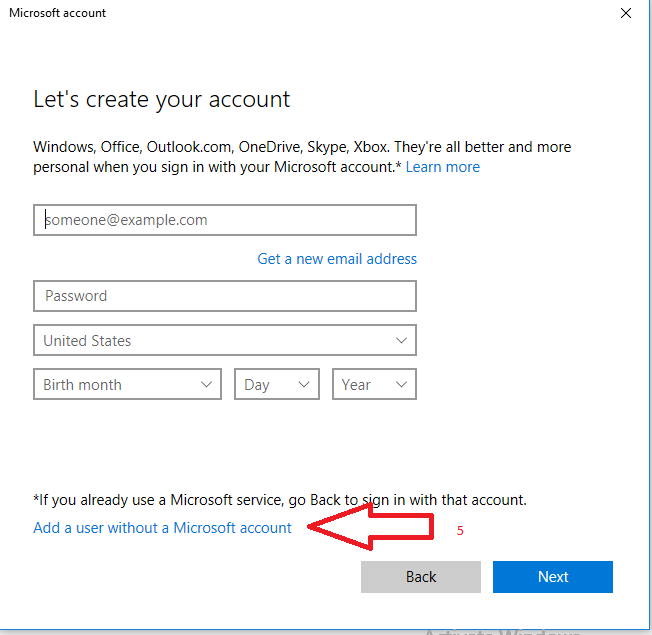Viewport: 652px width, 635px height.
Task: Focus the Password field
Action: click(x=225, y=296)
